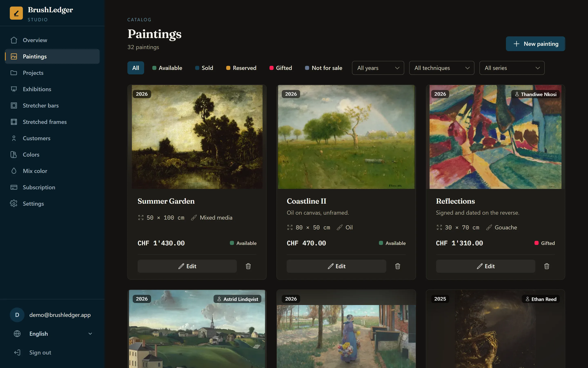Click price CHF 1'430.00

(161, 243)
